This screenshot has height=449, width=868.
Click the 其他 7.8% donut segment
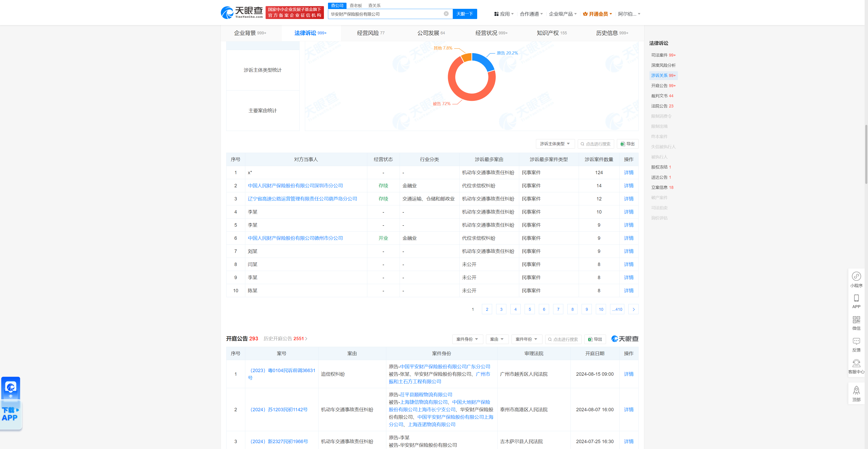click(466, 58)
